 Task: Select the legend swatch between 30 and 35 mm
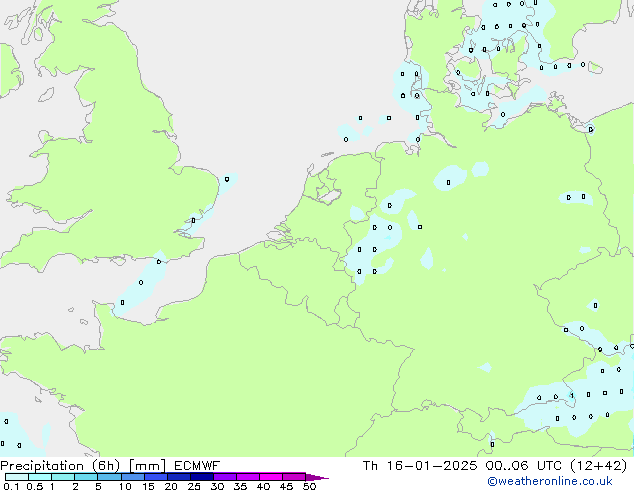point(228,477)
